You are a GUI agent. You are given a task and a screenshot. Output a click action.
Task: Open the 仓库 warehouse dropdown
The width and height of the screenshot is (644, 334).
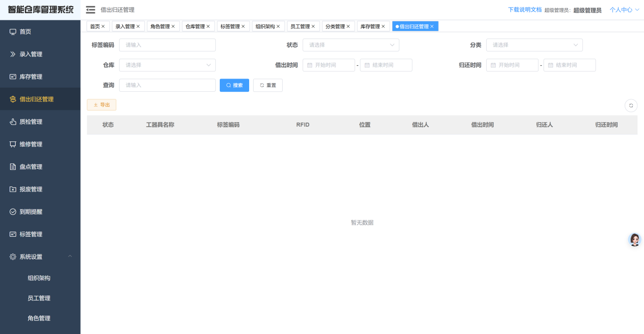pos(167,65)
